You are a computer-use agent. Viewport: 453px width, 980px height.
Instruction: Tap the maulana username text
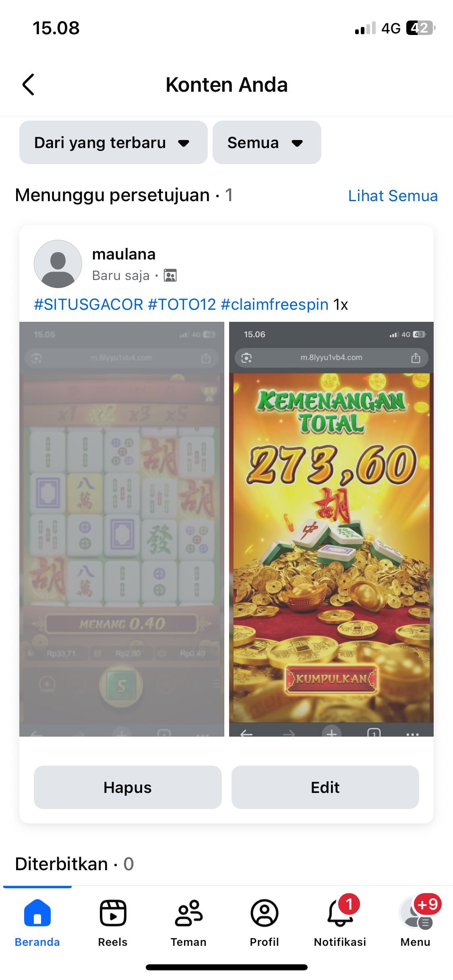tap(124, 254)
